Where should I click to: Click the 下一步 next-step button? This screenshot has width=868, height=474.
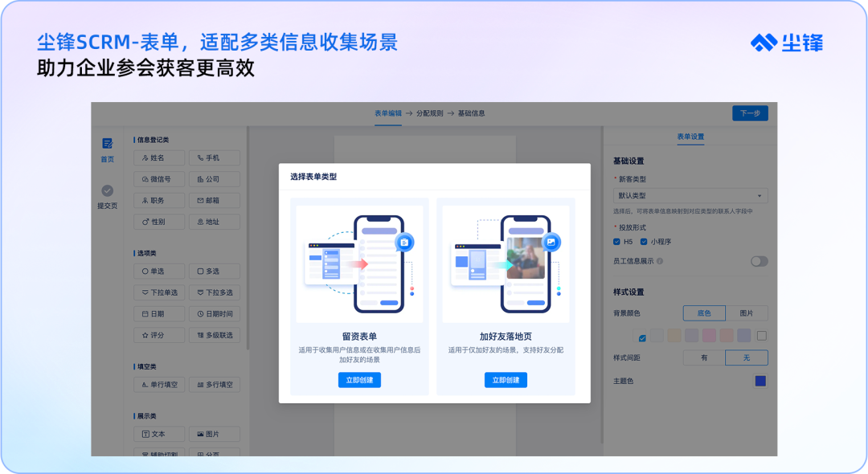click(x=750, y=113)
